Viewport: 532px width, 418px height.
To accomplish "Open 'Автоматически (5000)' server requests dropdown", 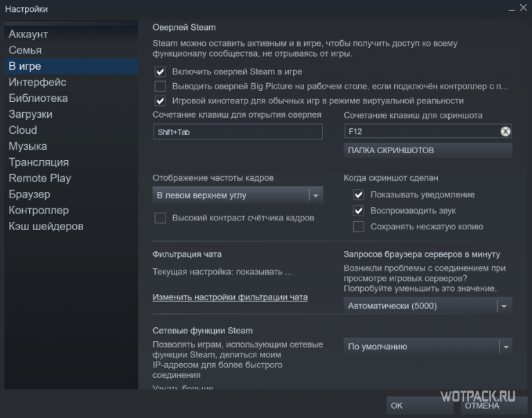I will tap(427, 306).
